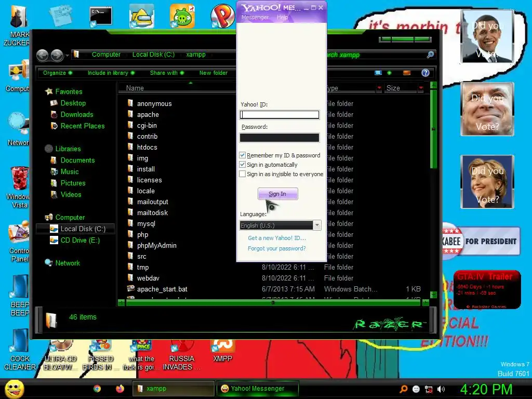Click Computer in the address breadcrumb
The height and width of the screenshot is (399, 532).
tap(106, 54)
